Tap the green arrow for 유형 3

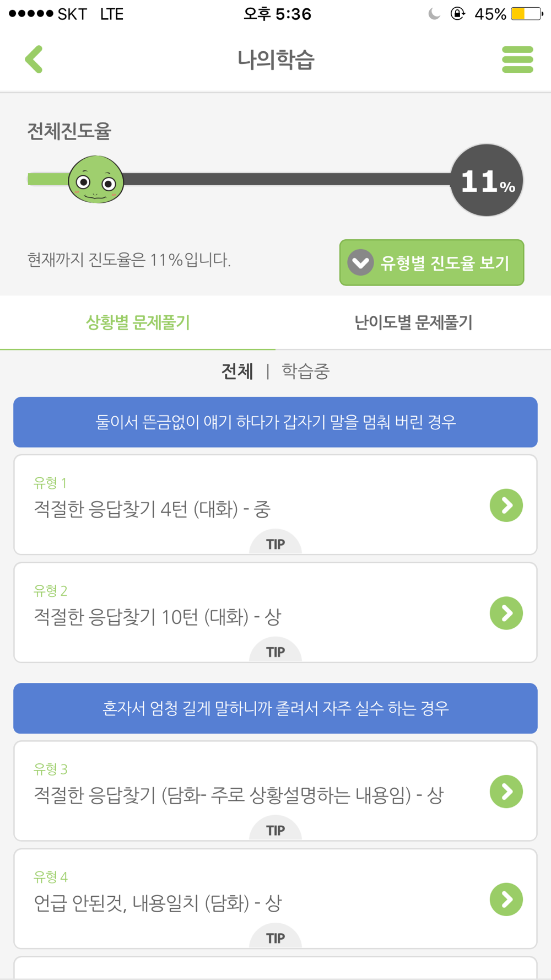click(506, 791)
